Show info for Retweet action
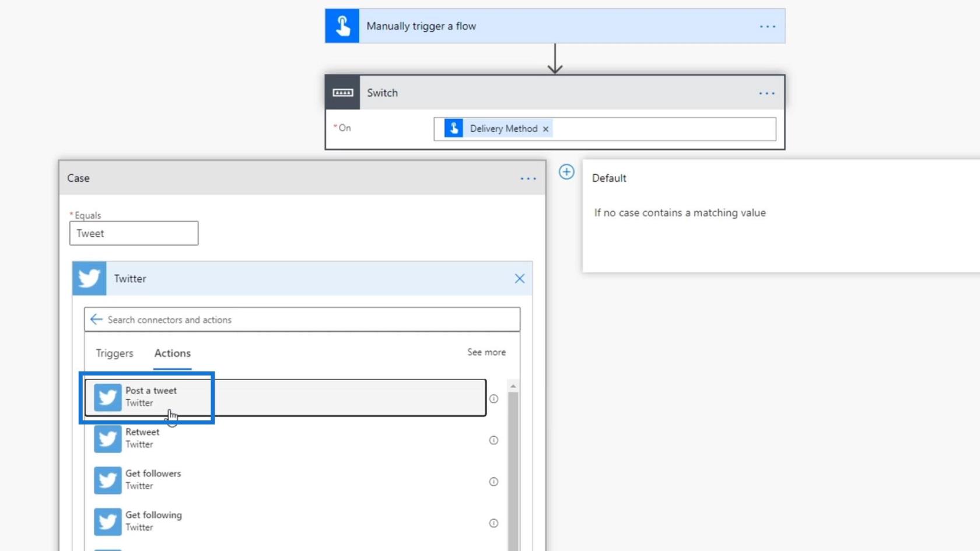This screenshot has width=980, height=551. (x=494, y=440)
